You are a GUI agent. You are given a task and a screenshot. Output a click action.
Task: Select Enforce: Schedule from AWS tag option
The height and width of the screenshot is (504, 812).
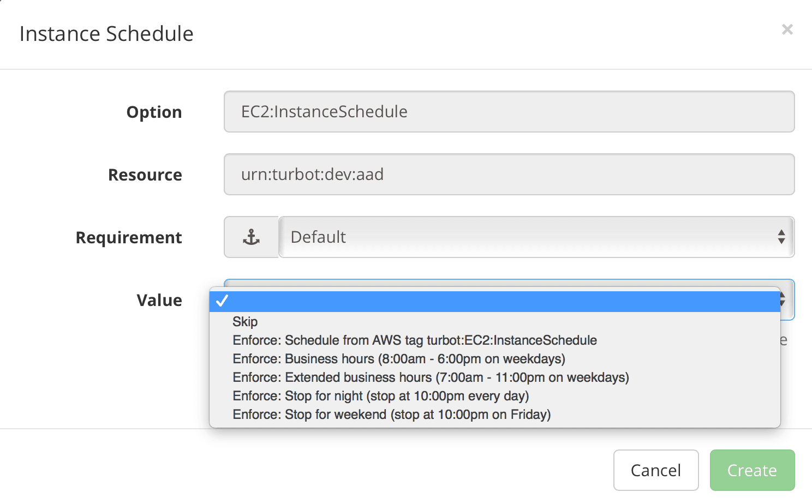pos(495,340)
